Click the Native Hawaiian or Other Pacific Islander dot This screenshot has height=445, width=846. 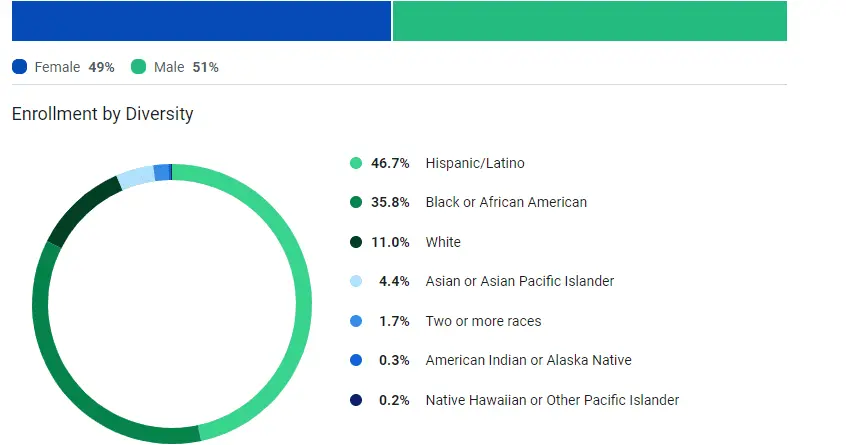356,400
